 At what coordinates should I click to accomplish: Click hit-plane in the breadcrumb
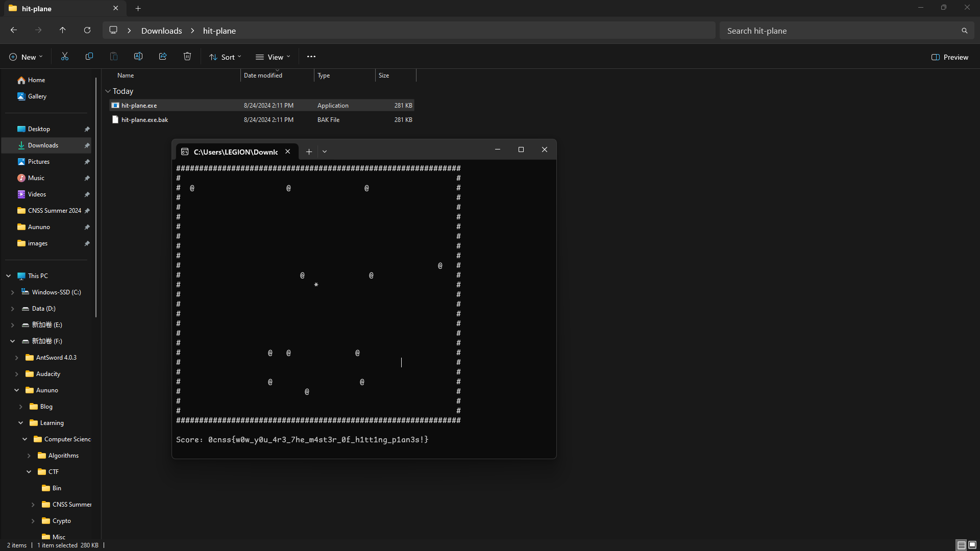pos(219,31)
